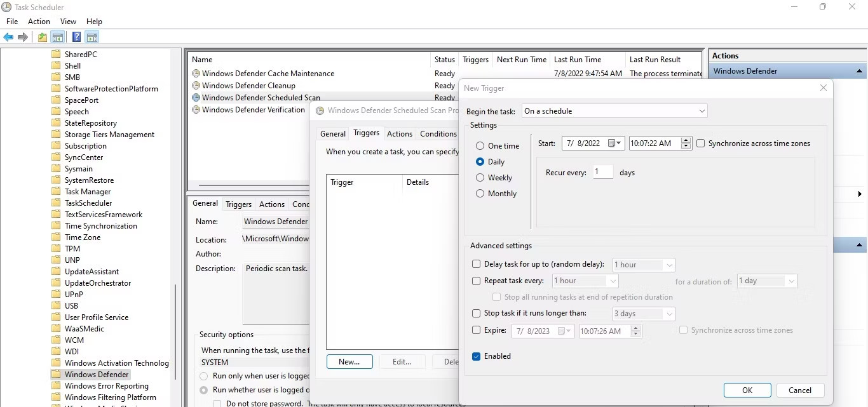The width and height of the screenshot is (868, 407).
Task: Sort tasks by the Name column header
Action: pos(309,60)
